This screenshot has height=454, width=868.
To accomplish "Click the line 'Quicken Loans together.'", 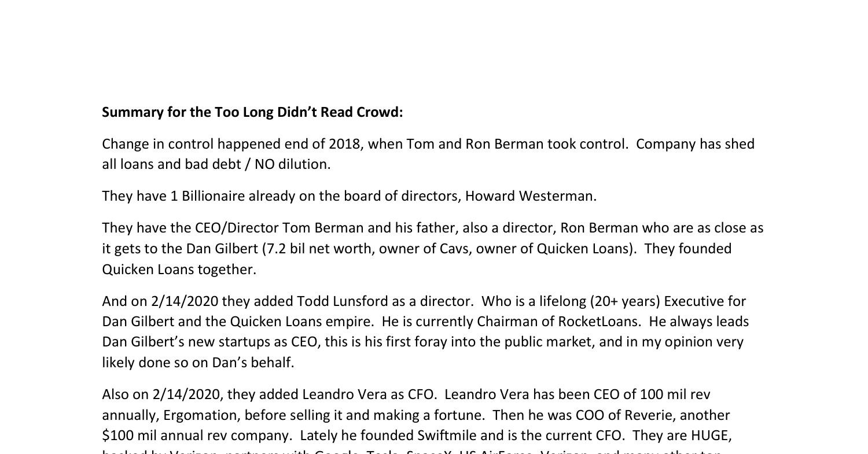I will 179,270.
